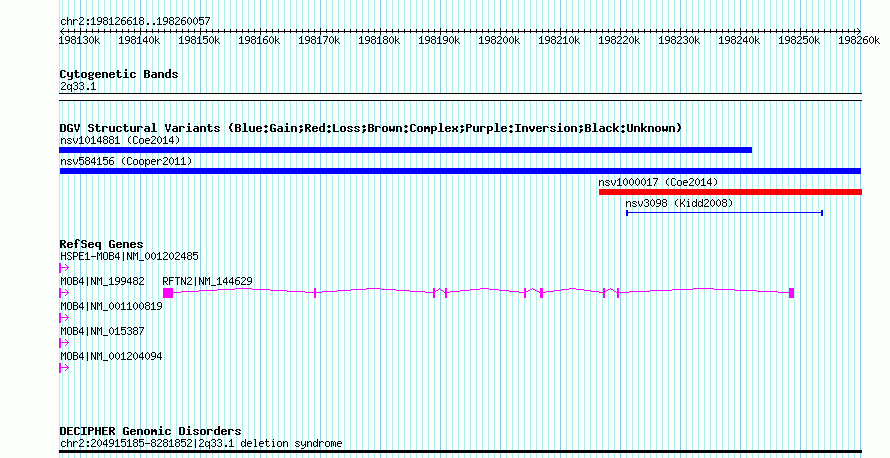
Task: Click the MOB4|NM_199482 gene arrow icon
Action: 64,293
